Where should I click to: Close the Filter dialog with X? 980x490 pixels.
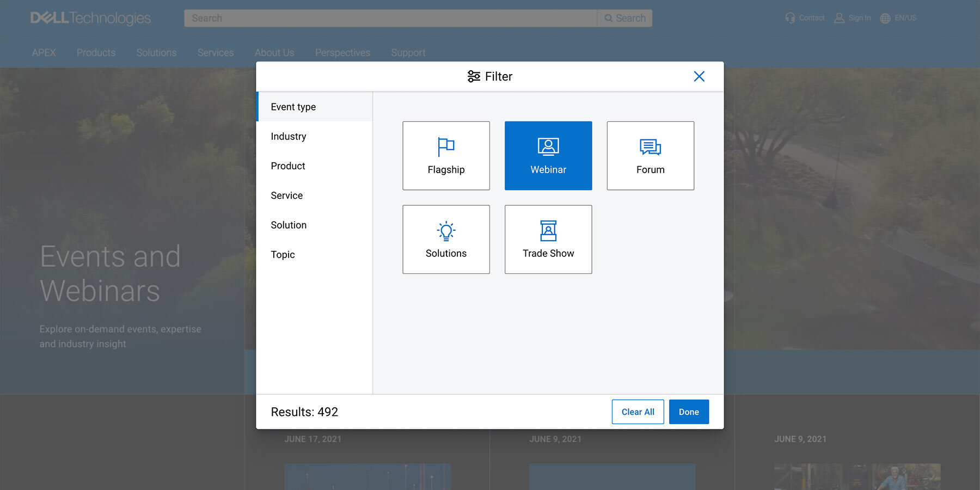[699, 76]
